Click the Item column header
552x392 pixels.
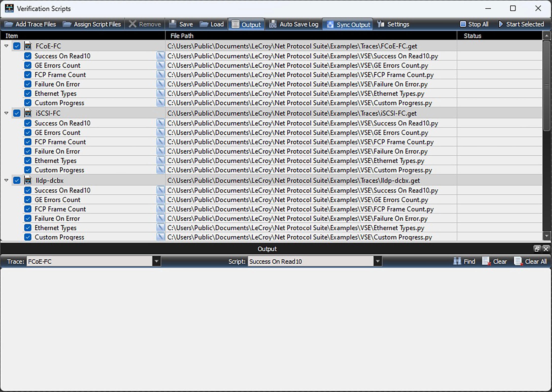tap(83, 36)
